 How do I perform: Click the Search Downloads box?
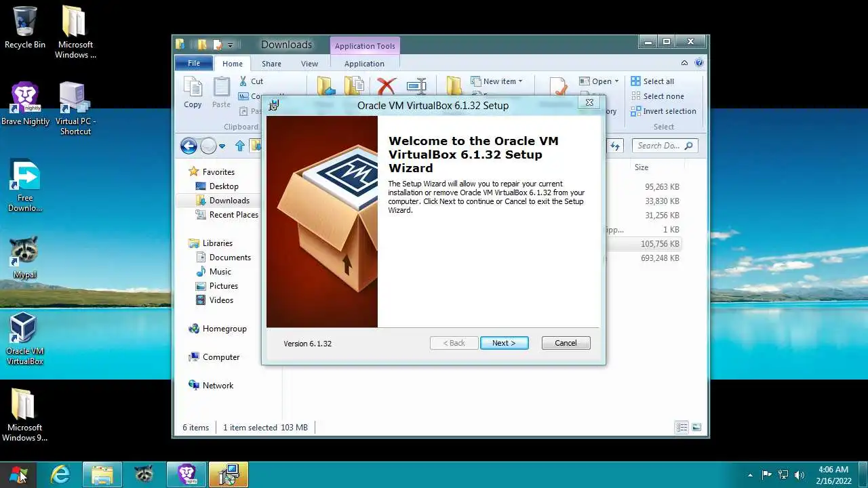coord(665,146)
